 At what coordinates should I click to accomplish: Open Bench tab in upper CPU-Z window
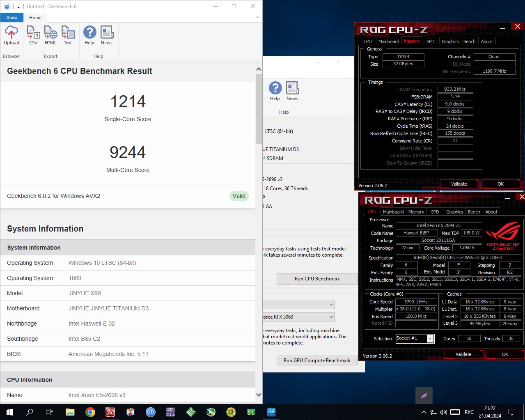469,41
